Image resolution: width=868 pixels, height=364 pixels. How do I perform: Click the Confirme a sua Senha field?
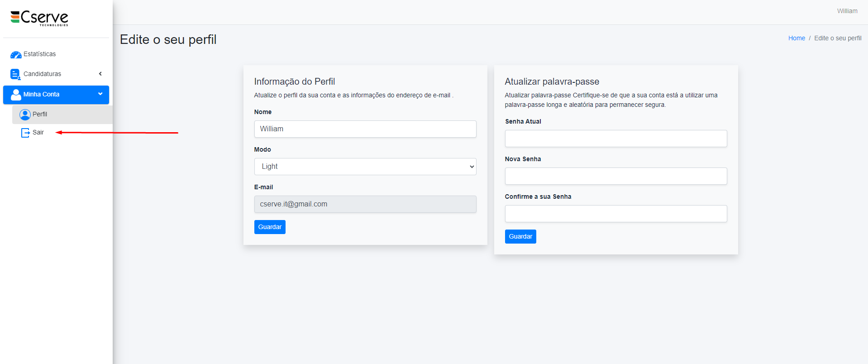click(615, 214)
